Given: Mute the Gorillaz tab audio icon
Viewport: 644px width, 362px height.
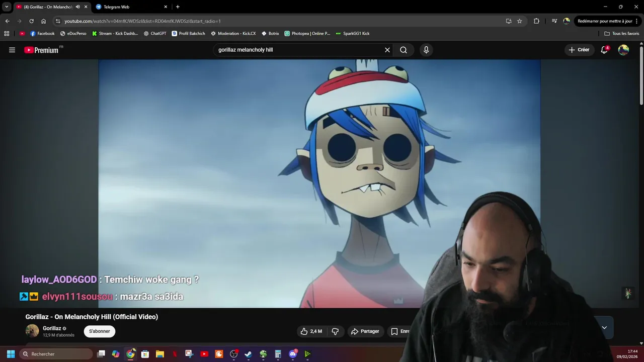Looking at the screenshot, I should (77, 7).
